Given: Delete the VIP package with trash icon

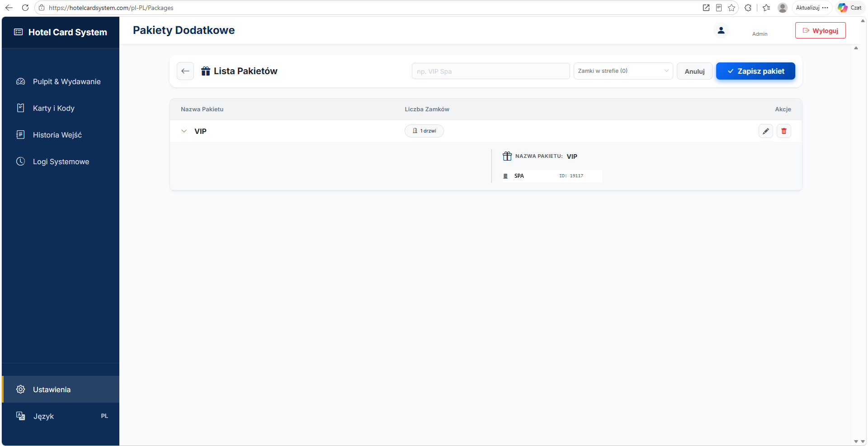Looking at the screenshot, I should [x=783, y=131].
